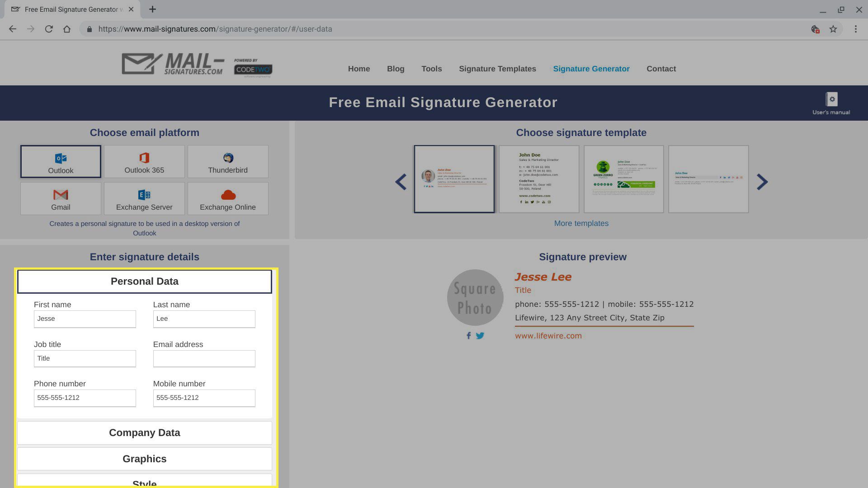Select the green logo signature template

click(623, 179)
